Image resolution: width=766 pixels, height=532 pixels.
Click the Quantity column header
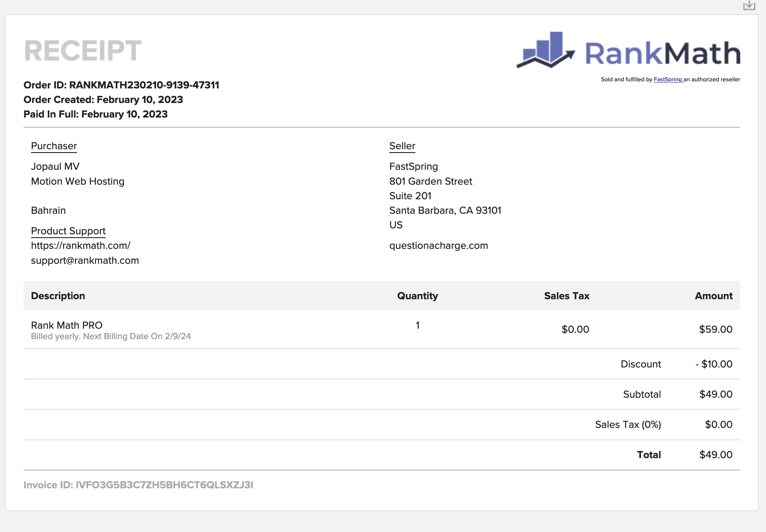[x=418, y=296]
